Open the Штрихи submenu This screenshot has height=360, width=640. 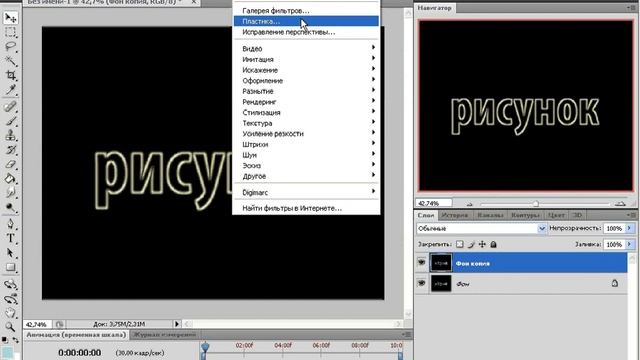tap(306, 144)
